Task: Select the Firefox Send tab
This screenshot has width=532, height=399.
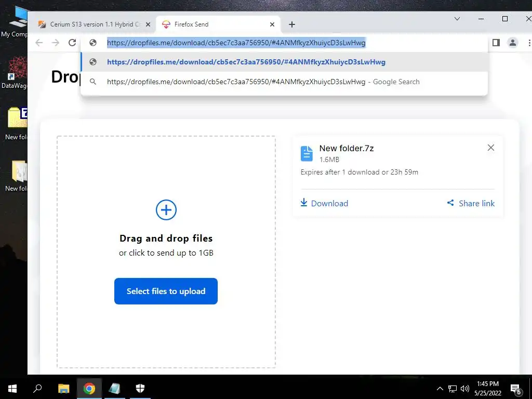Action: click(218, 24)
